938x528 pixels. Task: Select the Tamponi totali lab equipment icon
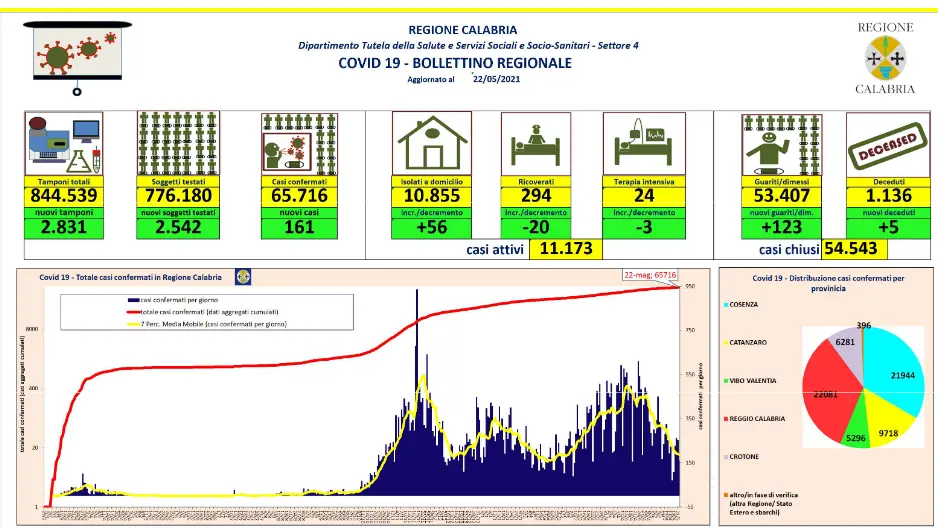coord(65,143)
